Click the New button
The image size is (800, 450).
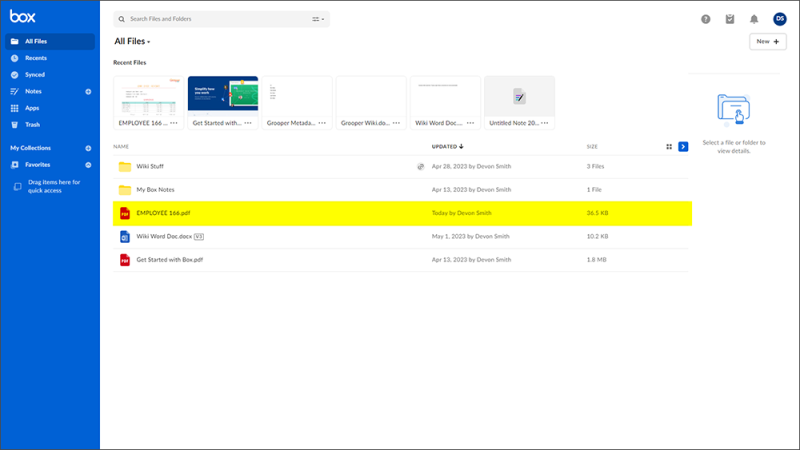pos(767,41)
